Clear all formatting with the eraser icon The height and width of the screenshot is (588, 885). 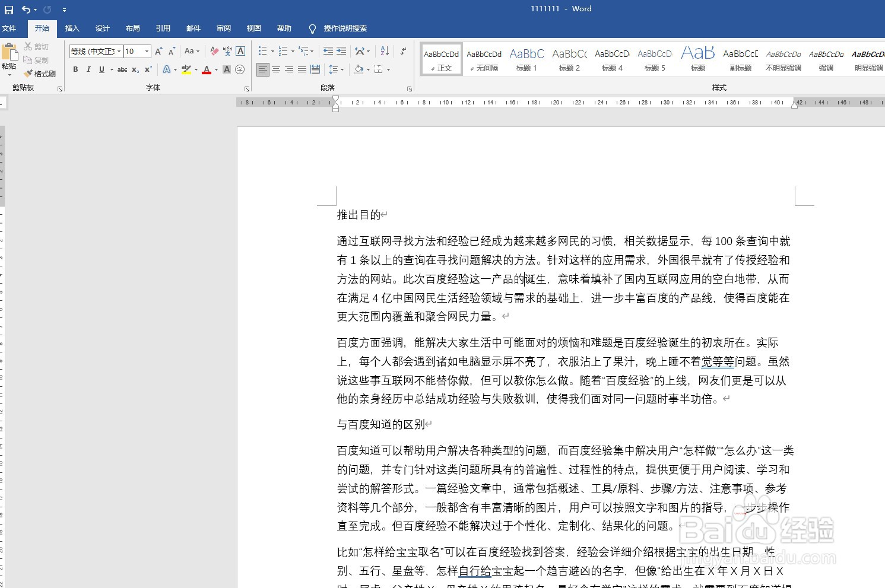point(214,52)
